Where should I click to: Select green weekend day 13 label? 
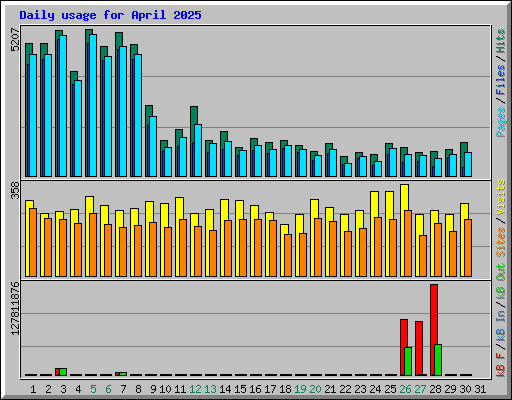tap(210, 389)
